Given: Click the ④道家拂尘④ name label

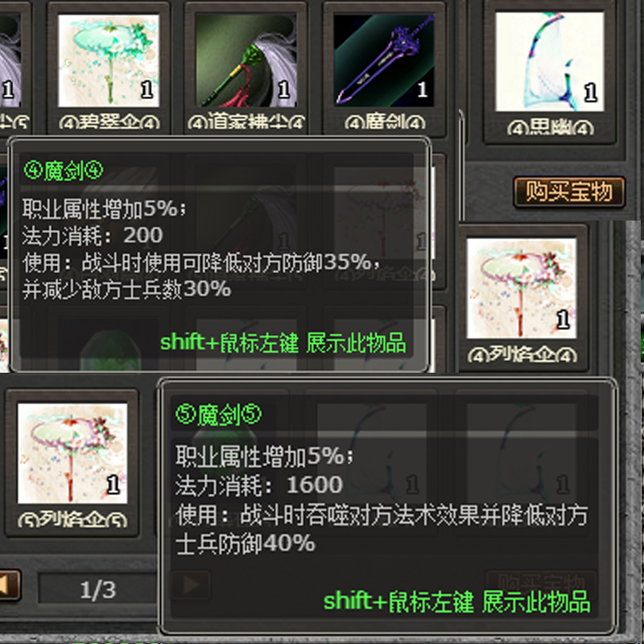Looking at the screenshot, I should (x=246, y=122).
